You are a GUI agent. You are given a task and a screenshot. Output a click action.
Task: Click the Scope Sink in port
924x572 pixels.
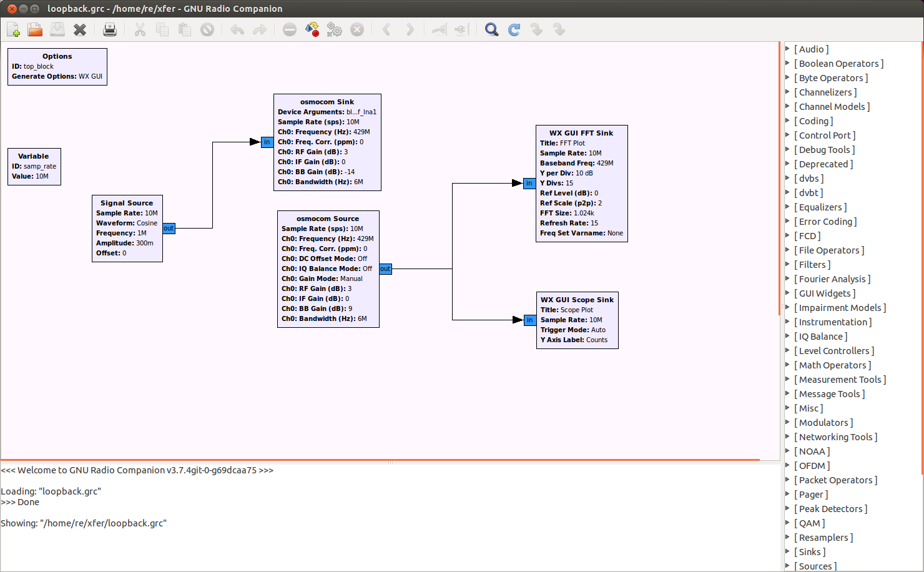click(530, 320)
